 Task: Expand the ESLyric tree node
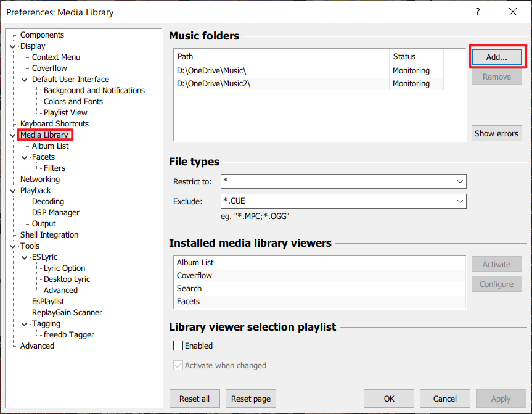point(23,257)
